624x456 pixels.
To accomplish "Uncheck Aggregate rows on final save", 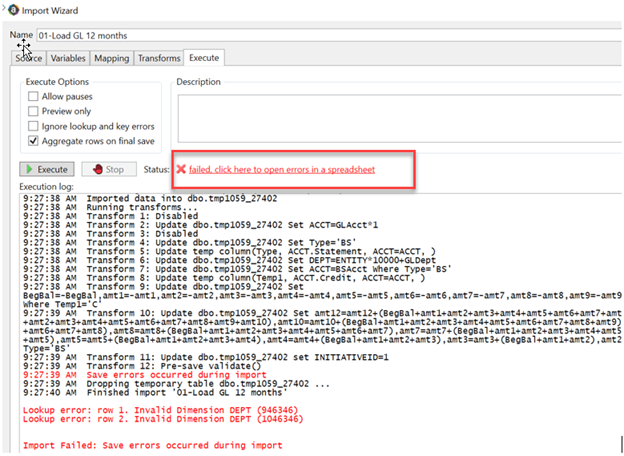I will (x=34, y=141).
